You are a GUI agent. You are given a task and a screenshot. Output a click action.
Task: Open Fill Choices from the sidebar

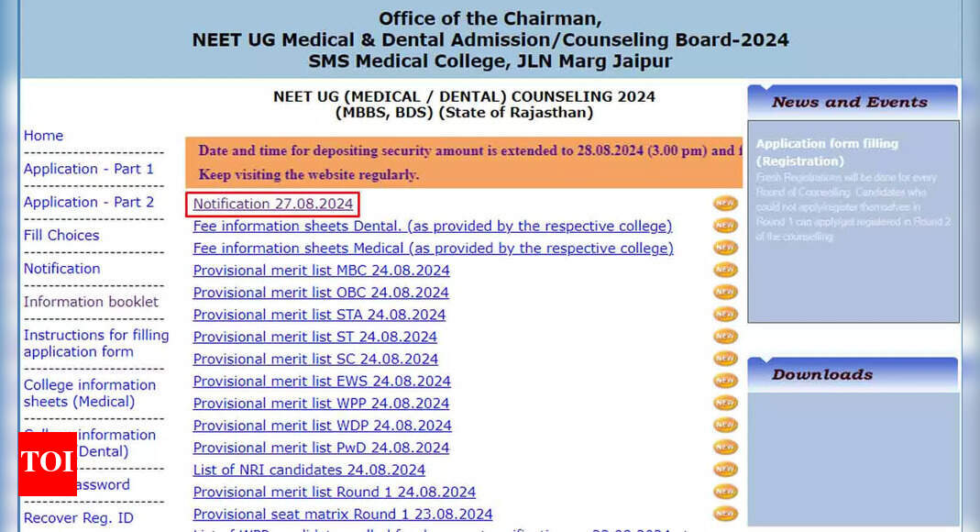point(61,235)
